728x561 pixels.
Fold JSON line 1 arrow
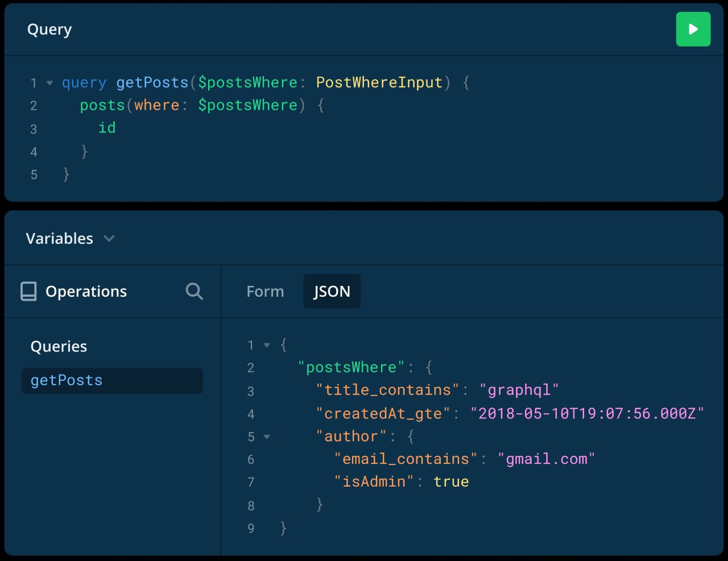(267, 345)
